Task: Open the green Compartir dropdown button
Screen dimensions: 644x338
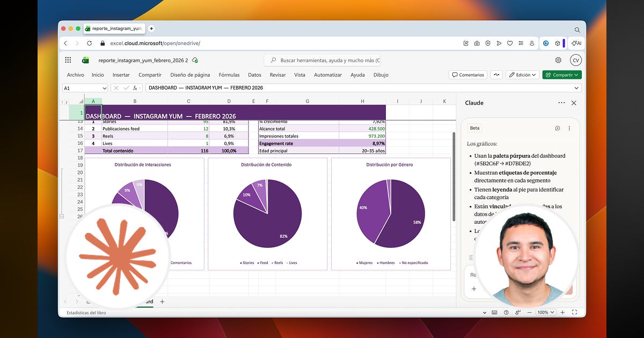Action: click(562, 75)
